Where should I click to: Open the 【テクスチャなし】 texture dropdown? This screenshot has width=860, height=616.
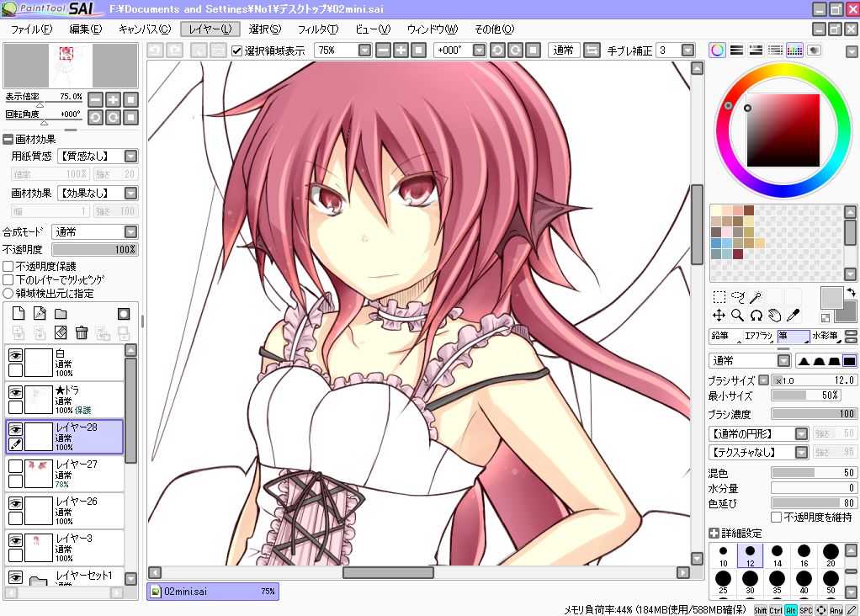[801, 453]
